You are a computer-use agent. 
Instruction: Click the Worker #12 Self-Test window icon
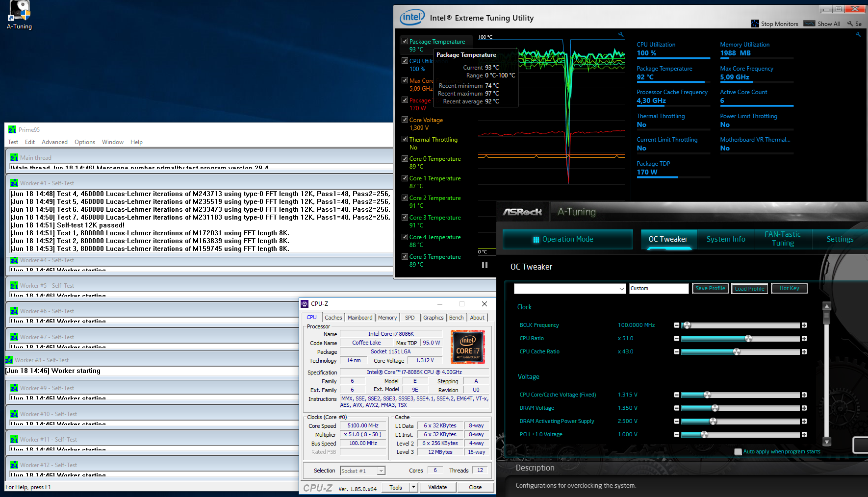[x=14, y=465]
